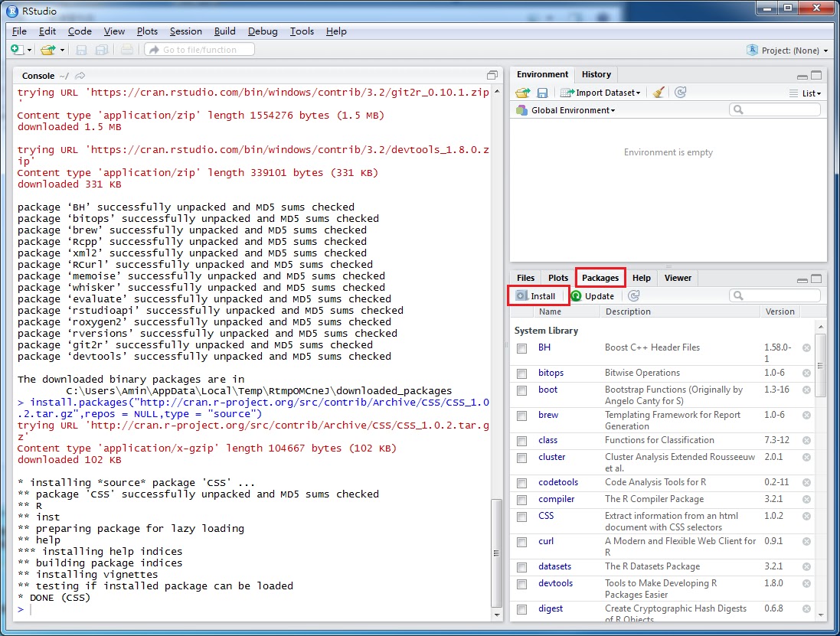Select the Packages tab
Screen dimensions: 840x636
[600, 278]
